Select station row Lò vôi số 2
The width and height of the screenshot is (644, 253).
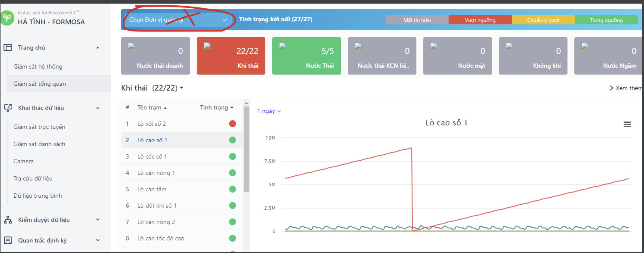(x=182, y=124)
